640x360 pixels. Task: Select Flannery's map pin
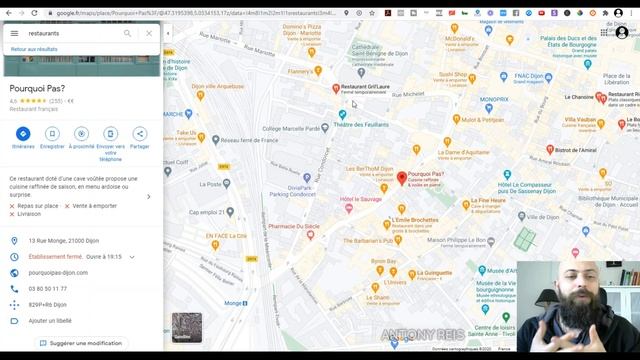point(318,71)
